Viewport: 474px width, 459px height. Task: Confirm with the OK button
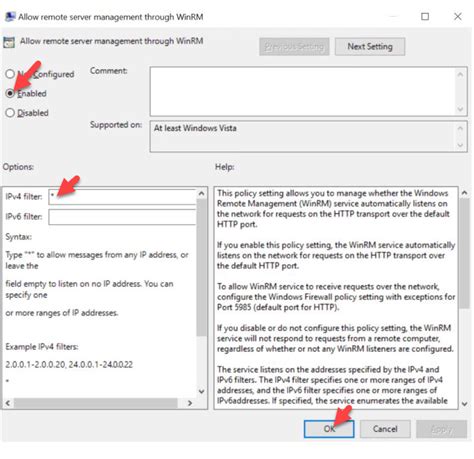(x=329, y=429)
